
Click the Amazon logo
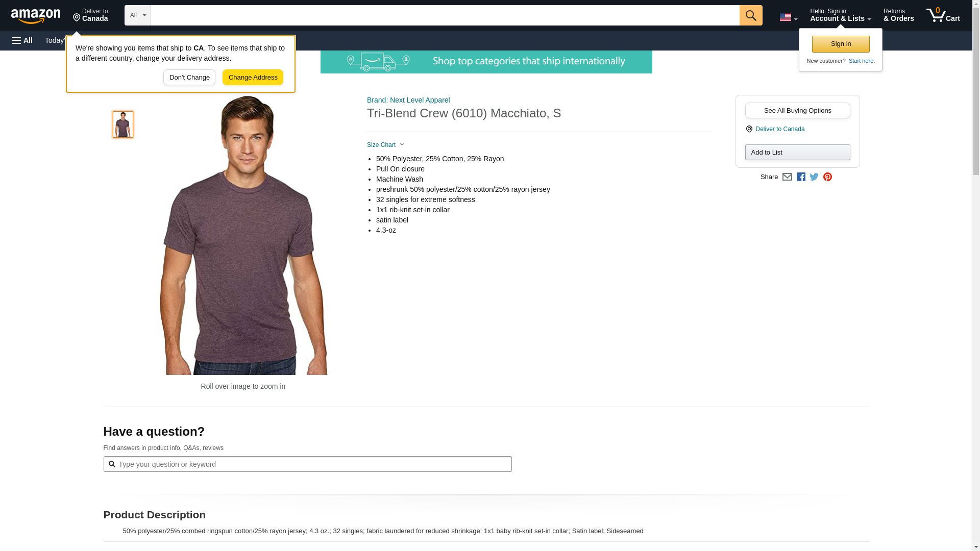pyautogui.click(x=36, y=16)
